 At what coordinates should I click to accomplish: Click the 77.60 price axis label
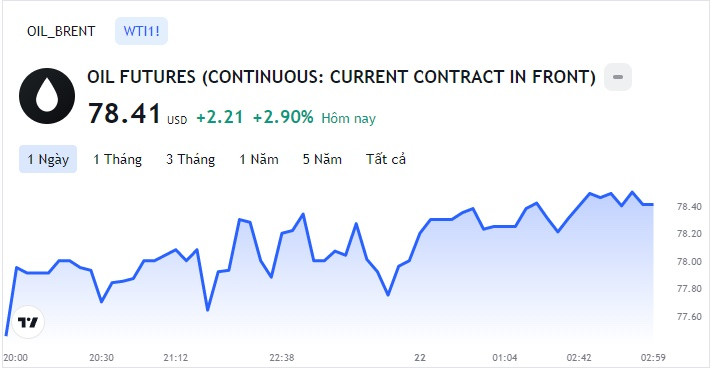point(688,316)
